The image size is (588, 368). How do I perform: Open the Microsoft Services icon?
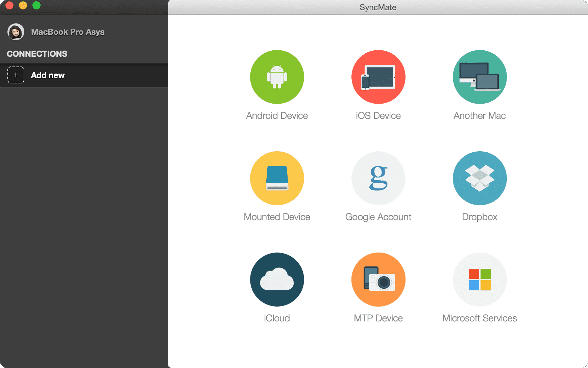click(480, 280)
